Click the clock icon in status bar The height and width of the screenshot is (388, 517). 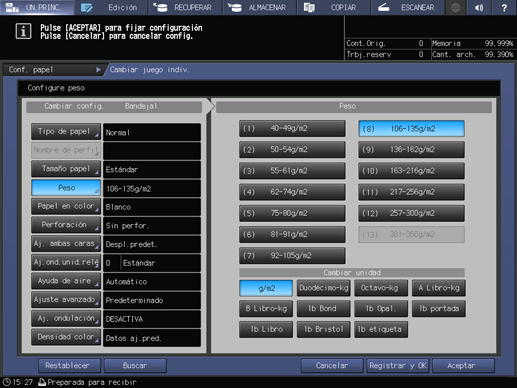pos(6,382)
